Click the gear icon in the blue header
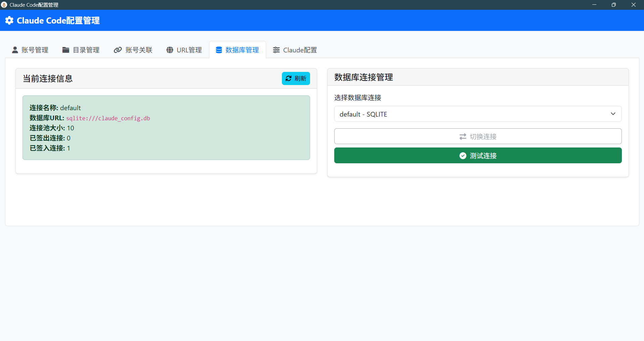The width and height of the screenshot is (644, 341). 9,20
